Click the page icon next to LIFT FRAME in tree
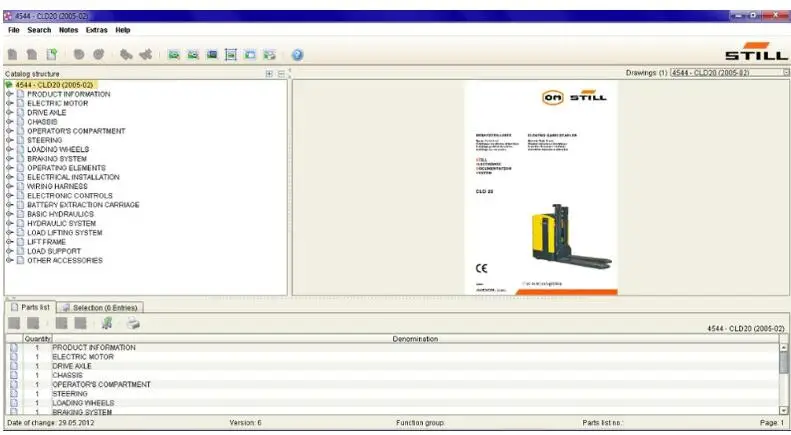The height and width of the screenshot is (435, 791). pos(20,242)
